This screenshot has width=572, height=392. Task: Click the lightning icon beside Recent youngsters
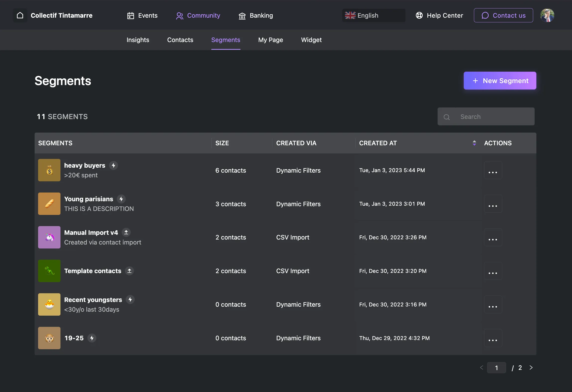click(x=130, y=299)
